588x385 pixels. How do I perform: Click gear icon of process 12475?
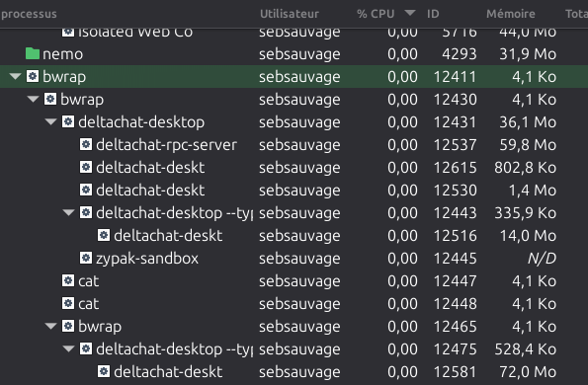point(86,349)
